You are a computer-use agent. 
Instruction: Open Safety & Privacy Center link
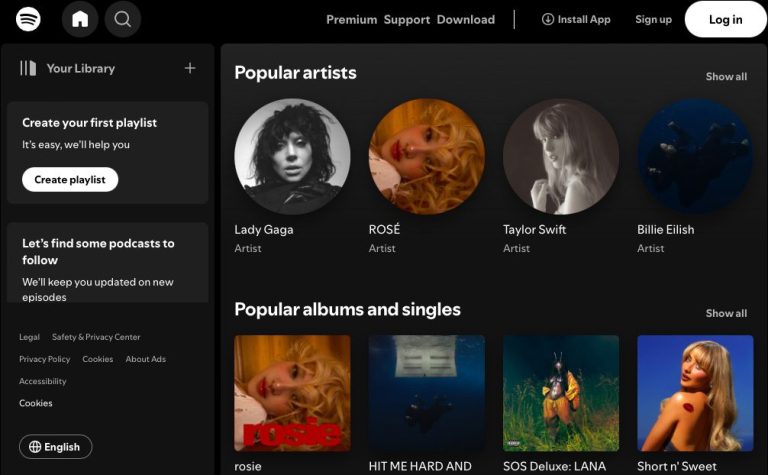coord(96,337)
